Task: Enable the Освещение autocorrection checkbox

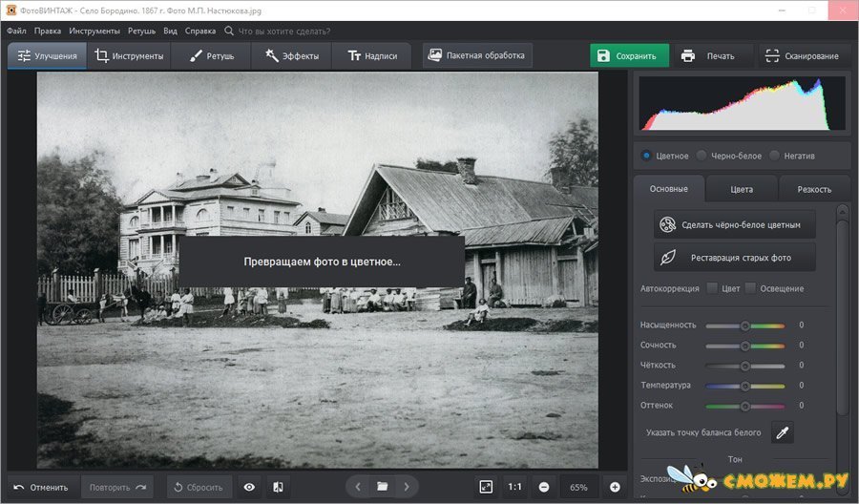Action: coord(750,288)
